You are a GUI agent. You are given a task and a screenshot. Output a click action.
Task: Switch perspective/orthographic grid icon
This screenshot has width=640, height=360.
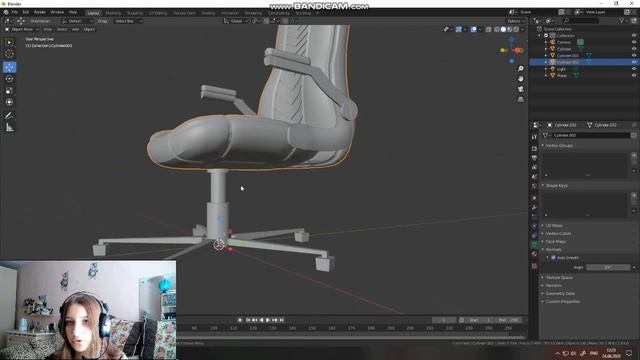pos(520,99)
